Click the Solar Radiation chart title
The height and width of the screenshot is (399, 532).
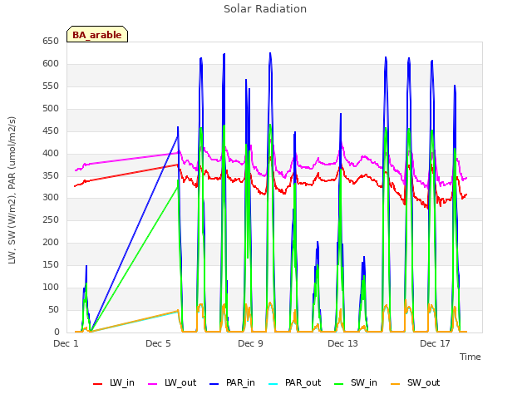265,9
